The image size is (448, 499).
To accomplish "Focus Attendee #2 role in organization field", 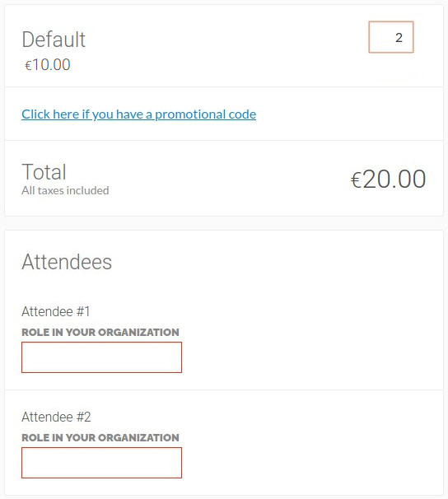I will point(101,463).
